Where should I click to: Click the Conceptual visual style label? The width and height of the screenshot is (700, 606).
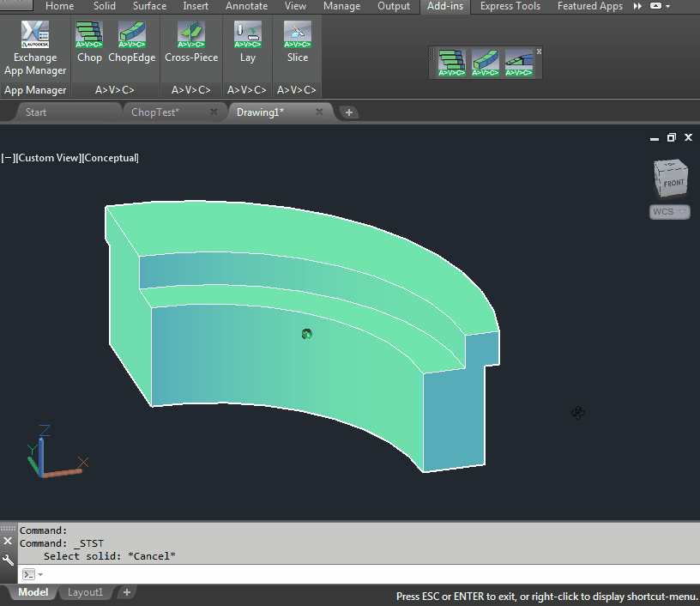(111, 158)
